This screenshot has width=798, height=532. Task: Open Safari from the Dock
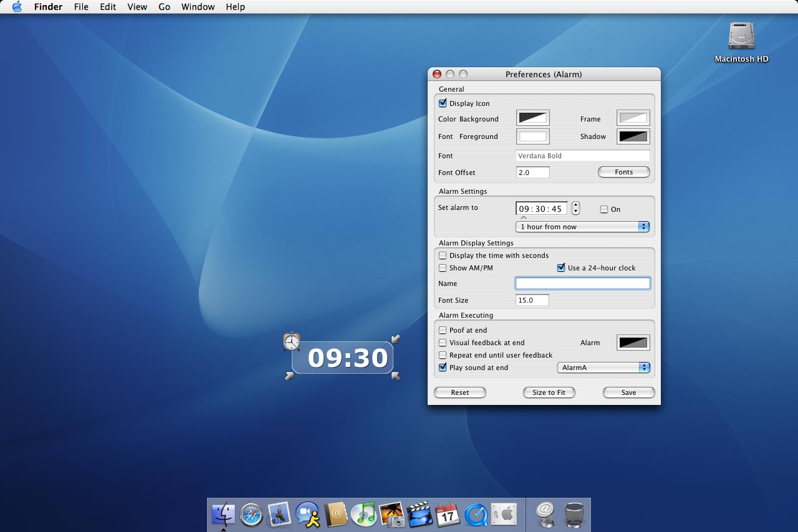point(251,515)
